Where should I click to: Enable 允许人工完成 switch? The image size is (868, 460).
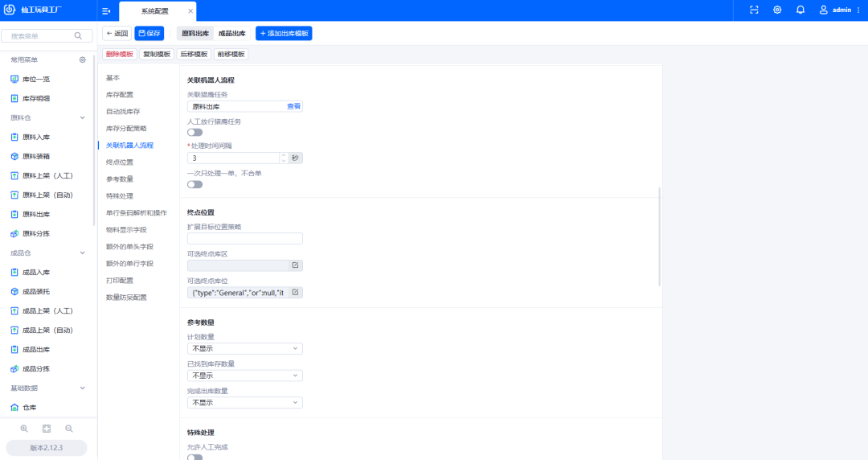194,457
